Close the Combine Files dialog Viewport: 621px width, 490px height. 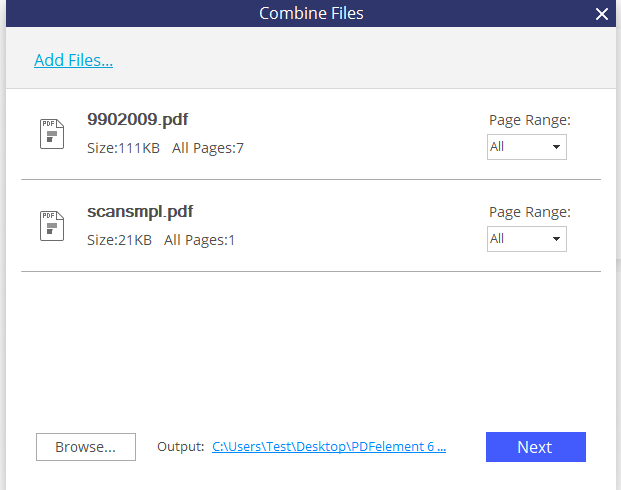point(602,14)
